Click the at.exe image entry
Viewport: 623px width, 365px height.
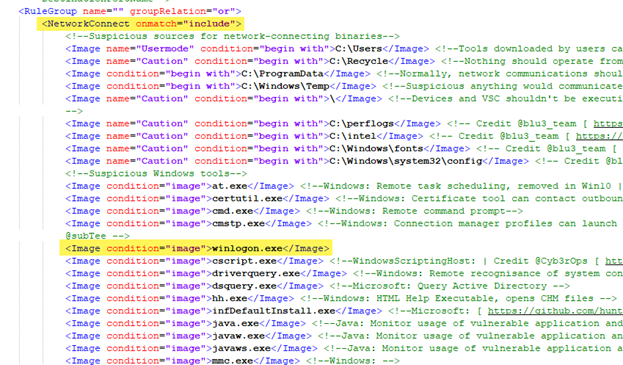(180, 186)
